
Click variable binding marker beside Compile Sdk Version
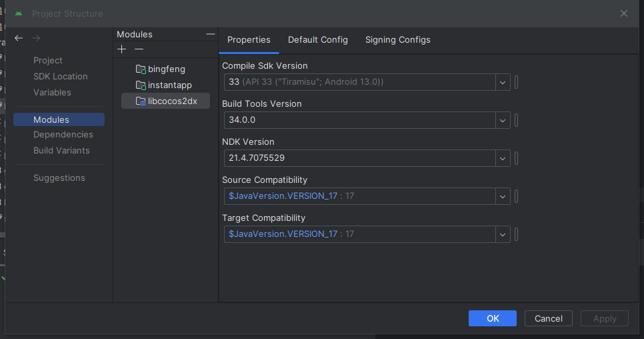(x=517, y=82)
